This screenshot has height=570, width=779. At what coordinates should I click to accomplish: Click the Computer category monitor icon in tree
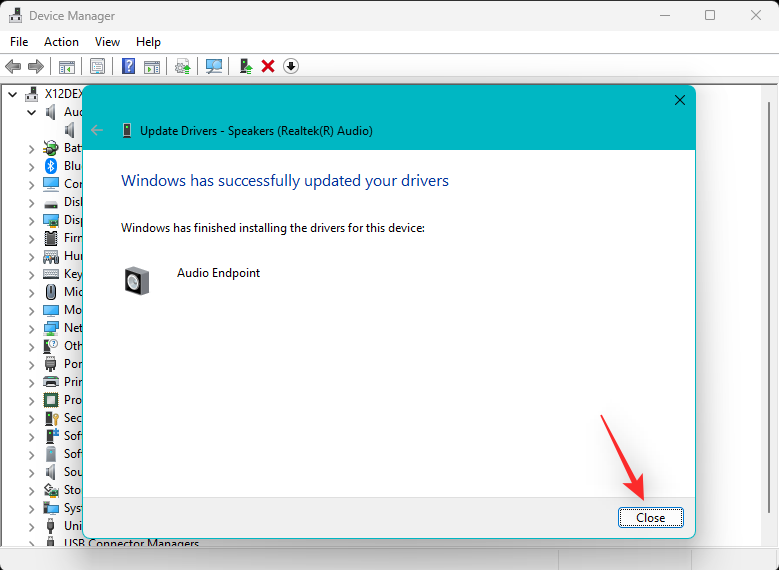pos(51,184)
